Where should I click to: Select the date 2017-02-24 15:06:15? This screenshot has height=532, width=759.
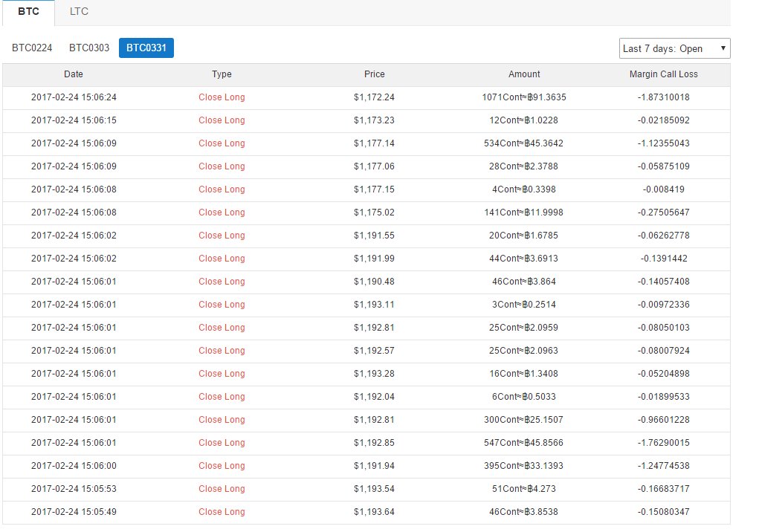point(74,120)
